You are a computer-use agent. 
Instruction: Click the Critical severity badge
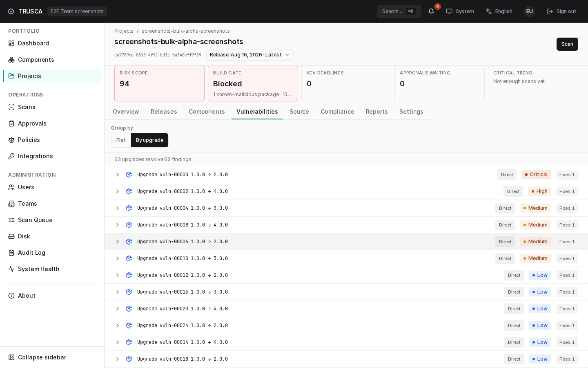tap(536, 175)
